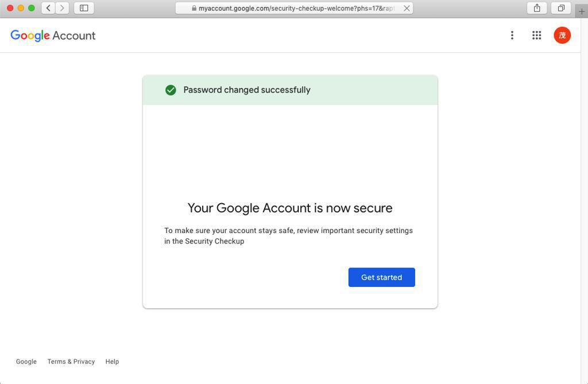This screenshot has width=588, height=384.
Task: Click the padlock icon in address bar
Action: point(194,8)
